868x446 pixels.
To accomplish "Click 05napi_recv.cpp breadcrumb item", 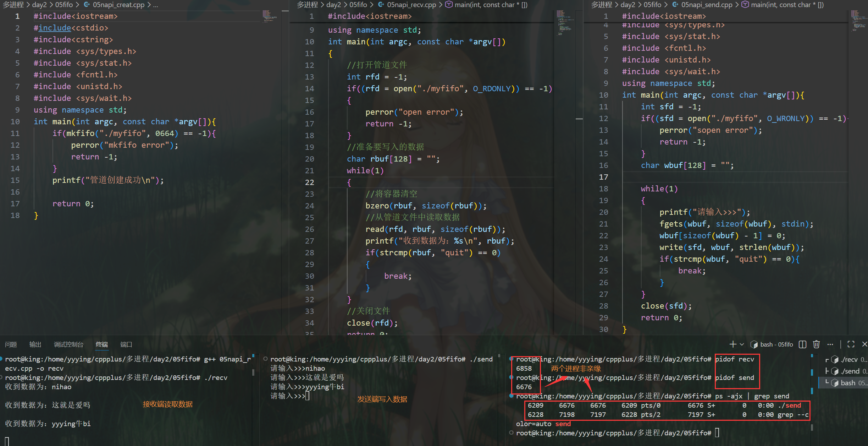I will [411, 5].
